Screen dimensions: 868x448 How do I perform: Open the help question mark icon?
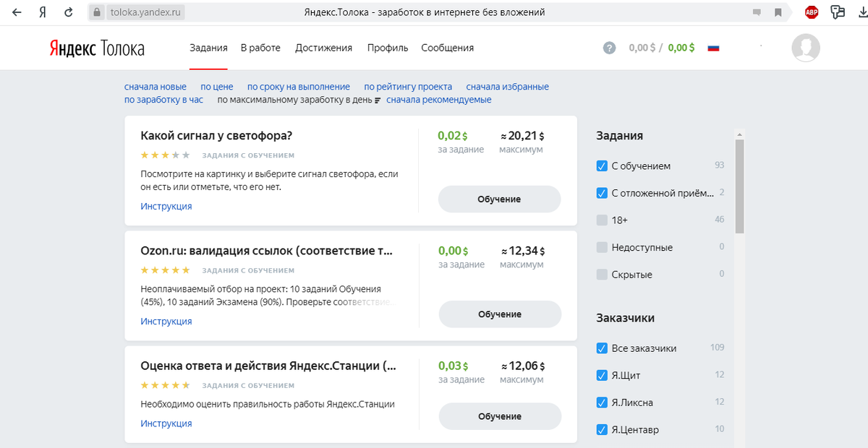coord(610,48)
